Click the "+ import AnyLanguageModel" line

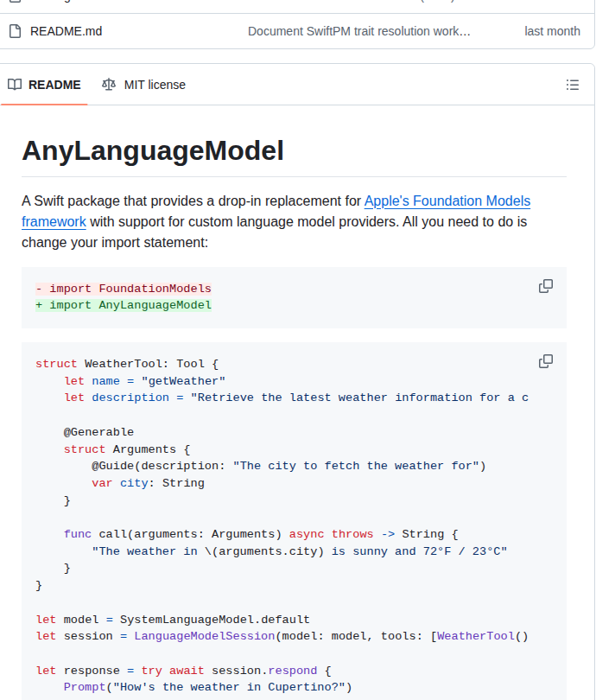click(x=124, y=305)
